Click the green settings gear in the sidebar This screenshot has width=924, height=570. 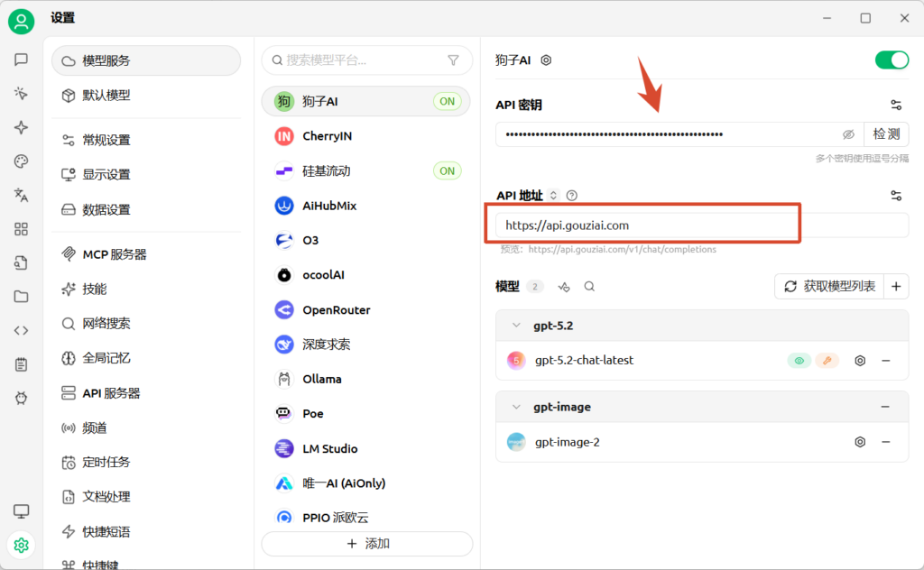pos(22,546)
